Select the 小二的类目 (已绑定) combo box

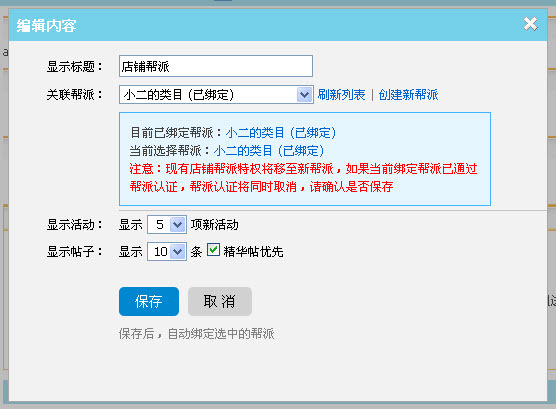pos(216,95)
